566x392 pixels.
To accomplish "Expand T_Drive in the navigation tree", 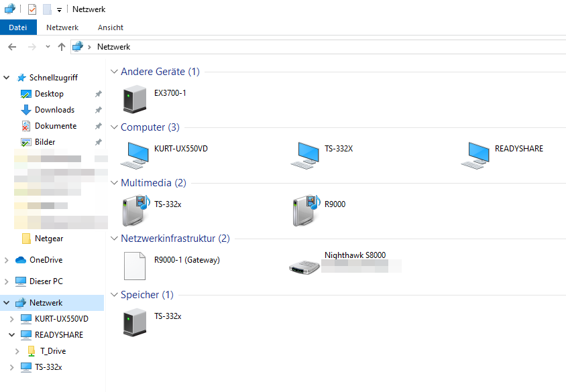I will pos(17,351).
